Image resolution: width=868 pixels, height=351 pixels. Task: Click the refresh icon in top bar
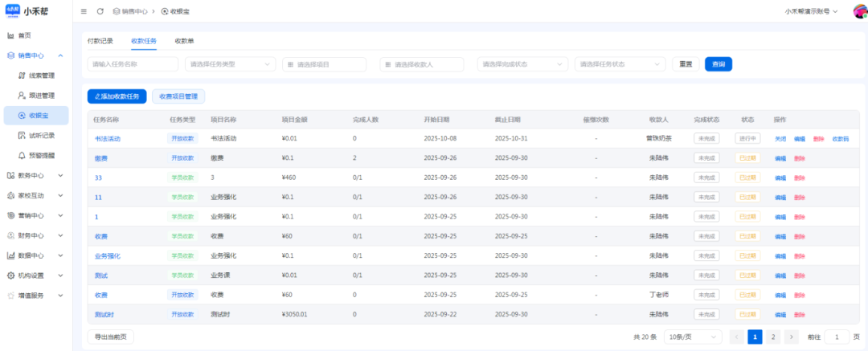click(100, 11)
